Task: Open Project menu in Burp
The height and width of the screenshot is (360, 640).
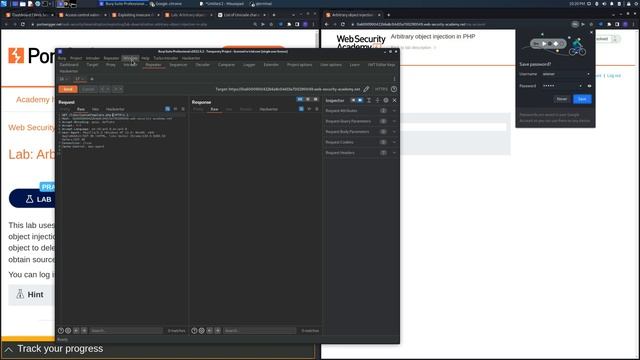Action: (76, 58)
